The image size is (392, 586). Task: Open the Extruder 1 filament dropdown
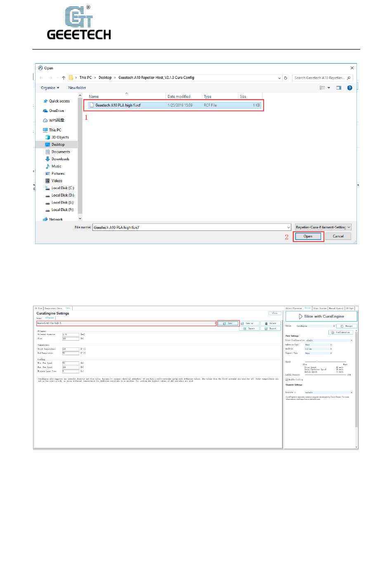(x=329, y=392)
